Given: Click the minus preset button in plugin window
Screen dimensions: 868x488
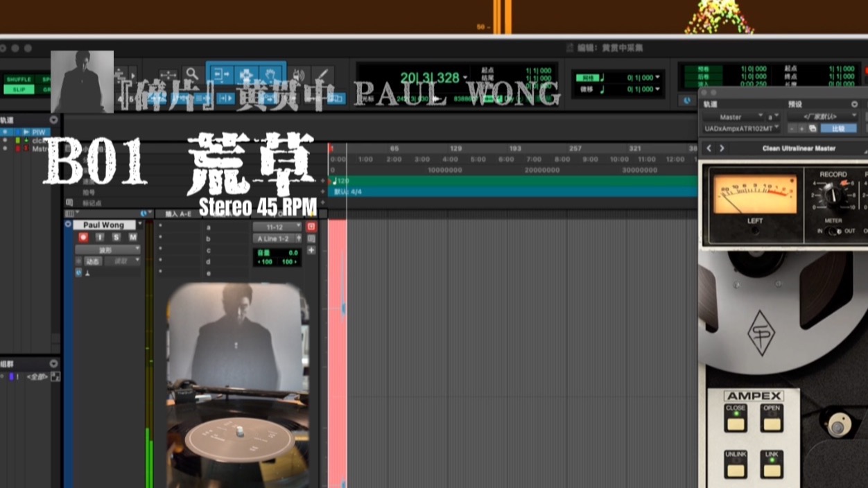Looking at the screenshot, I should tap(792, 129).
